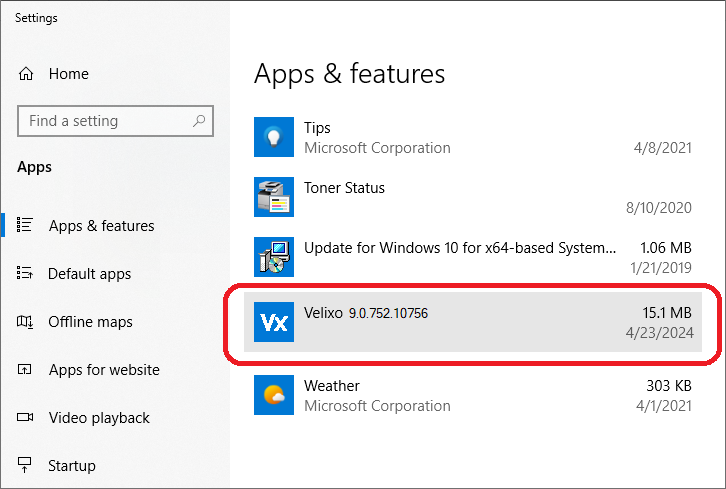This screenshot has height=489, width=726.
Task: Click the Offline maps icon
Action: [x=25, y=321]
